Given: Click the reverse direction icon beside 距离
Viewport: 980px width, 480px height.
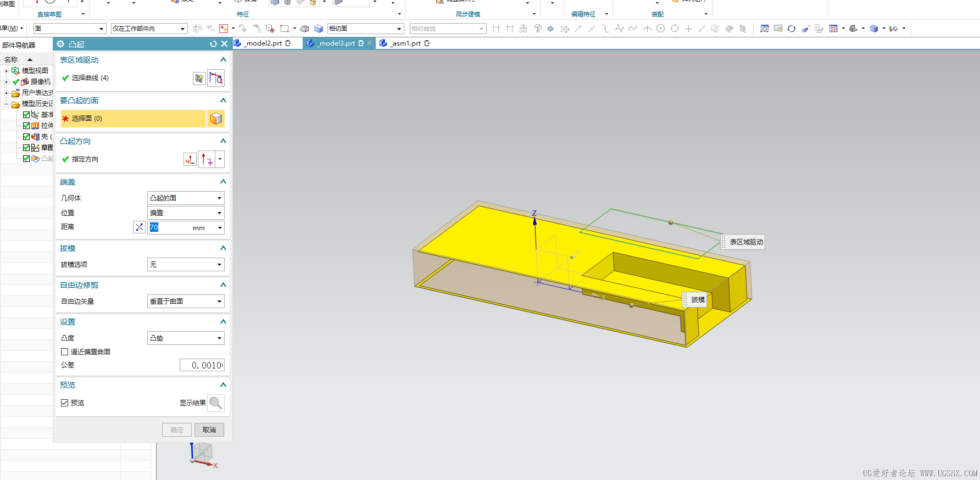Looking at the screenshot, I should click(140, 227).
